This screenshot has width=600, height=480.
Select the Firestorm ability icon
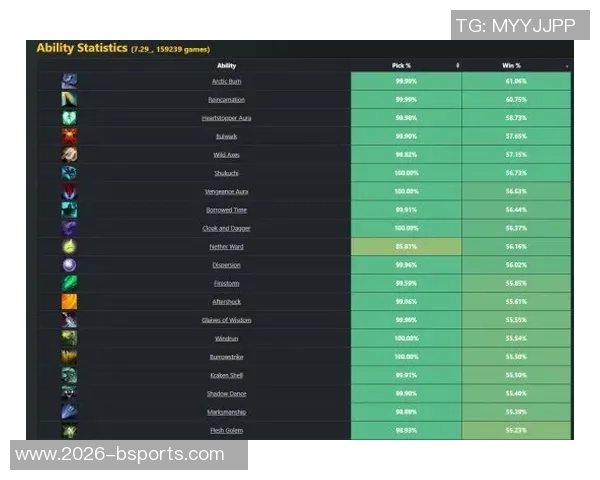(x=69, y=283)
